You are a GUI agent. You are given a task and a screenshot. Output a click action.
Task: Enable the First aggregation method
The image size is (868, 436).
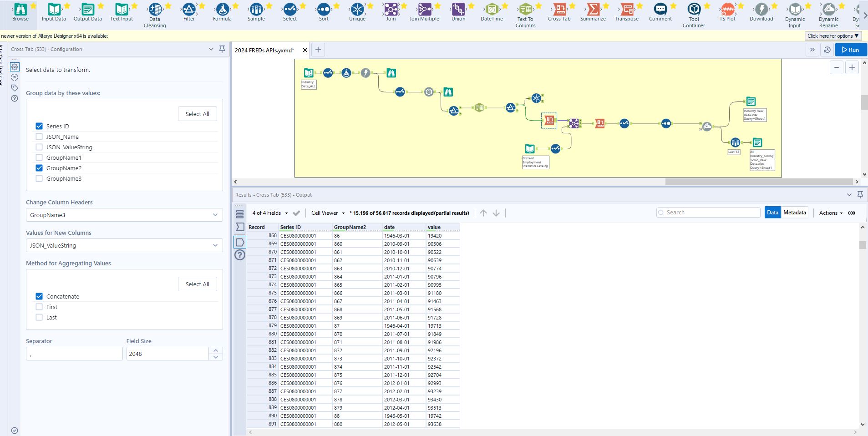39,307
